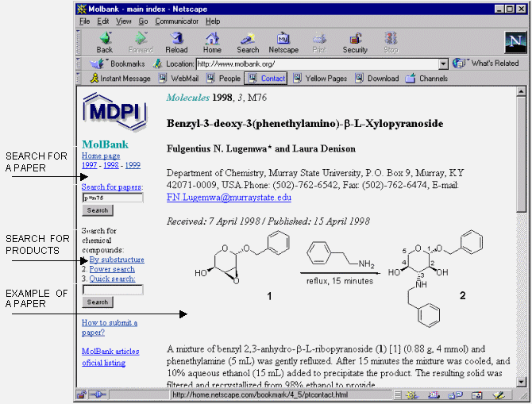Open the Edit menu
532x404 pixels.
click(102, 21)
